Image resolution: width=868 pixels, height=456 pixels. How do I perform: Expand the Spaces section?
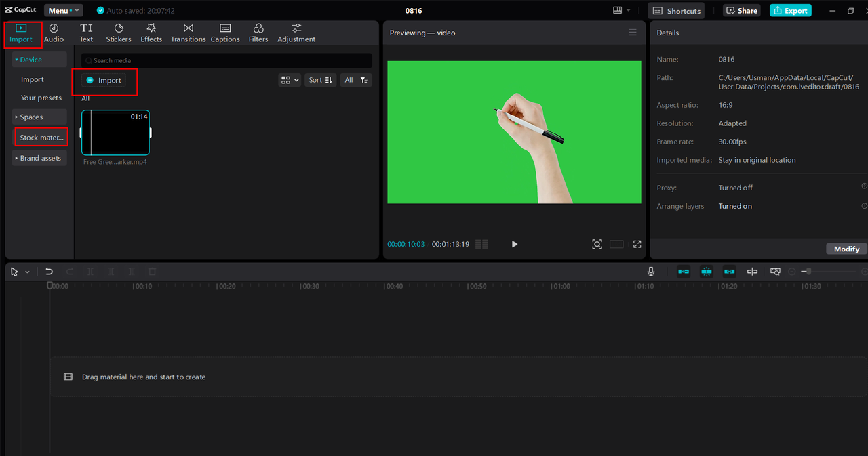point(40,117)
